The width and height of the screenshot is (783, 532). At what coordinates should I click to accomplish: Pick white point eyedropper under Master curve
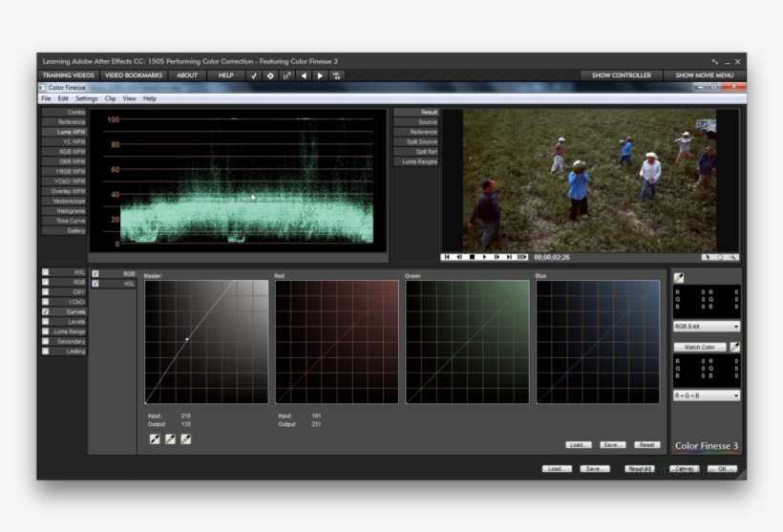tap(186, 438)
